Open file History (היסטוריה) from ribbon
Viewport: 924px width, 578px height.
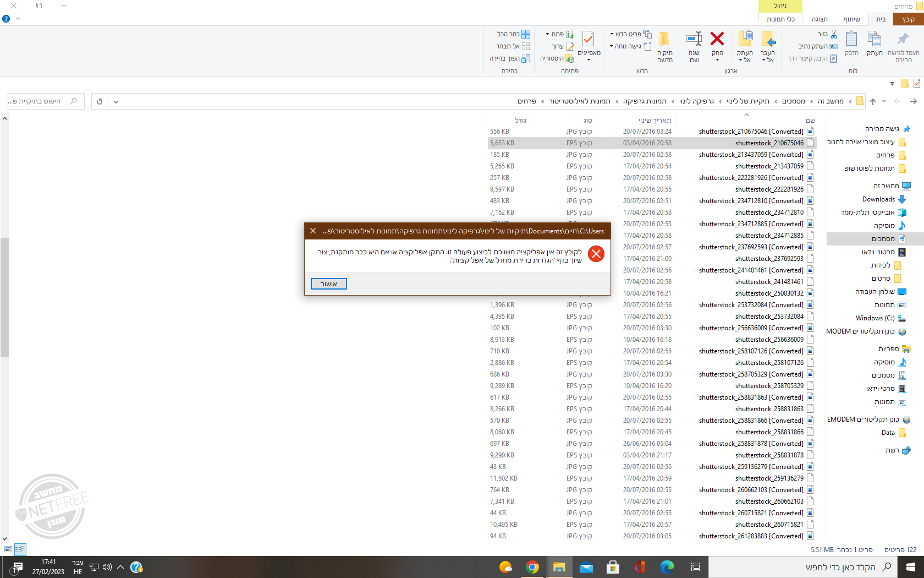557,58
